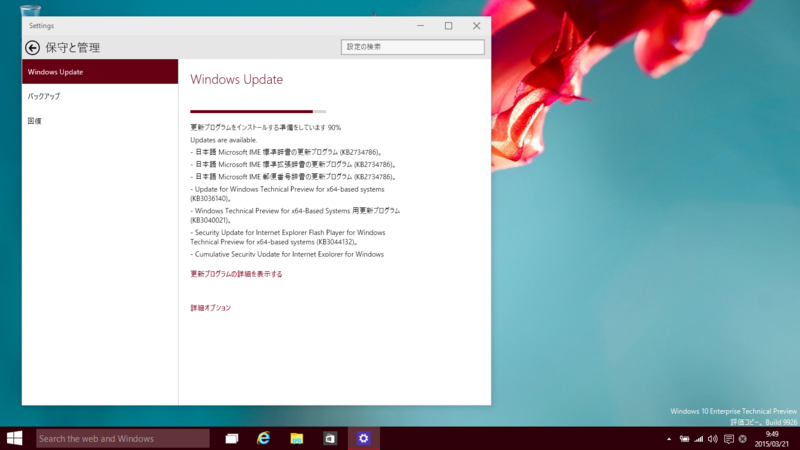Click the update install progress bar
The height and width of the screenshot is (450, 800).
[x=258, y=111]
